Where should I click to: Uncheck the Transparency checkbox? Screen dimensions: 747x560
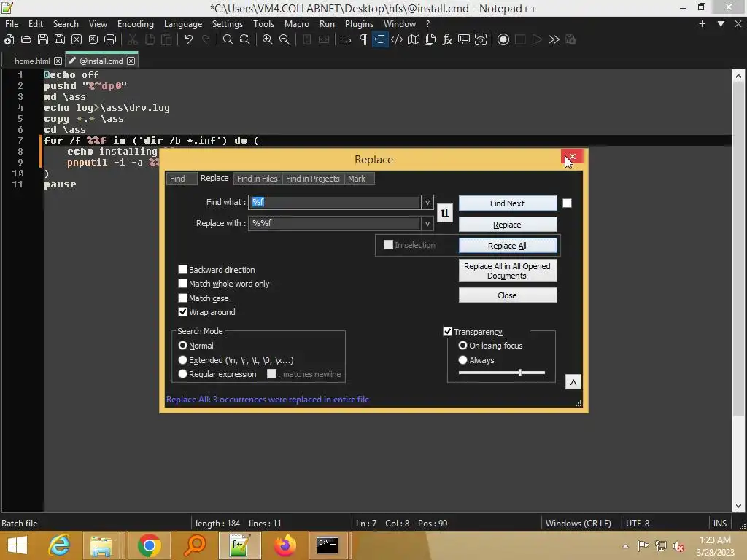pyautogui.click(x=447, y=332)
